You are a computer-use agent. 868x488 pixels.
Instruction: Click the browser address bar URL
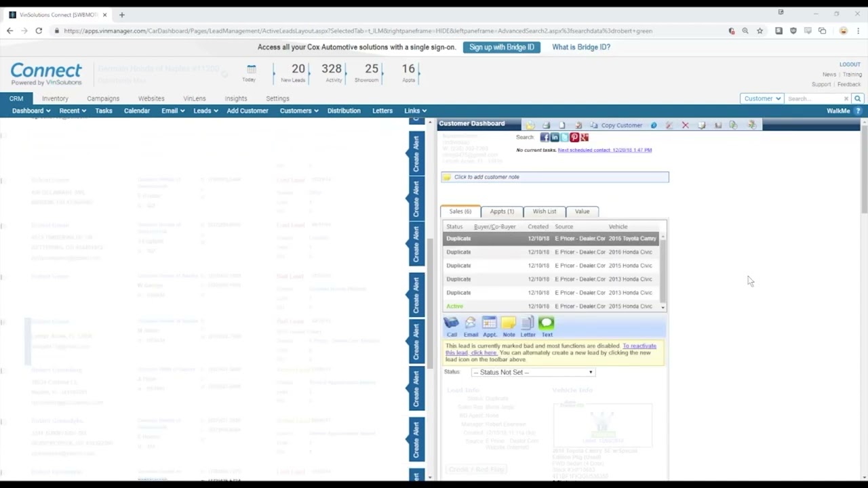pyautogui.click(x=358, y=30)
